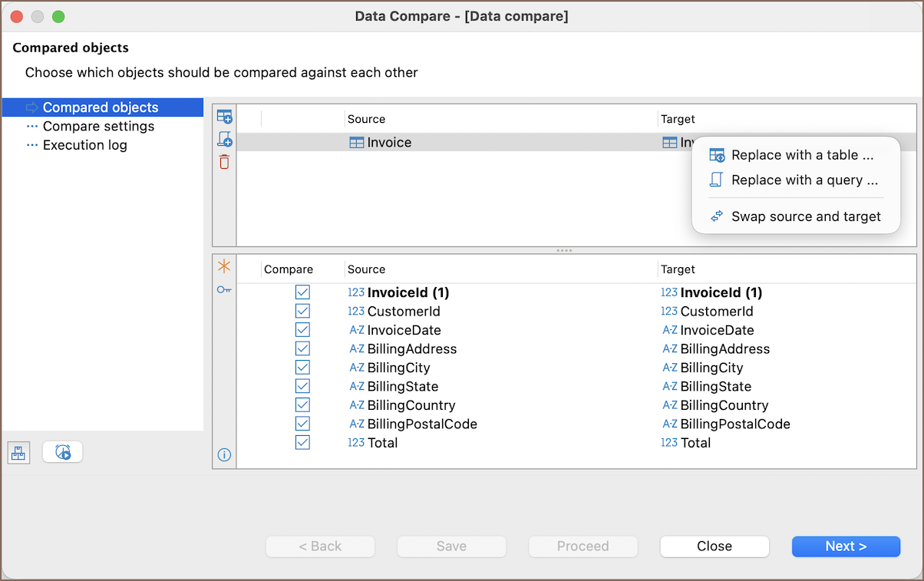The image size is (924, 581).
Task: Open Compare settings in the sidebar
Action: pyautogui.click(x=98, y=127)
